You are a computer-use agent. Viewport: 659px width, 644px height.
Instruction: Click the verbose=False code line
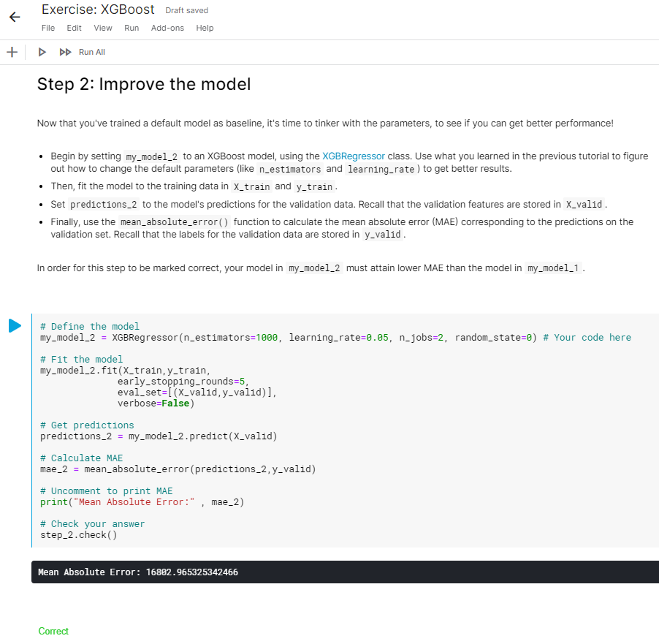point(156,404)
